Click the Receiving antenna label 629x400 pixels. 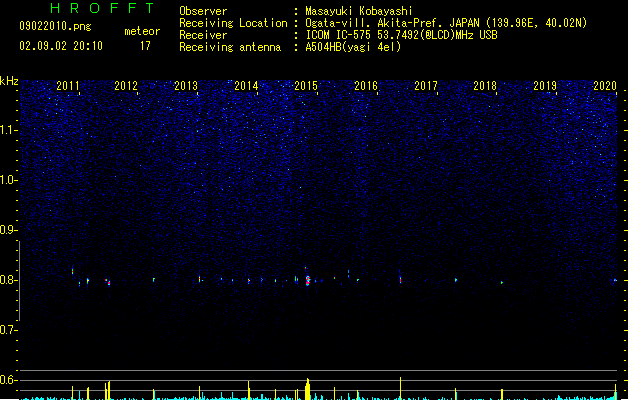[230, 47]
